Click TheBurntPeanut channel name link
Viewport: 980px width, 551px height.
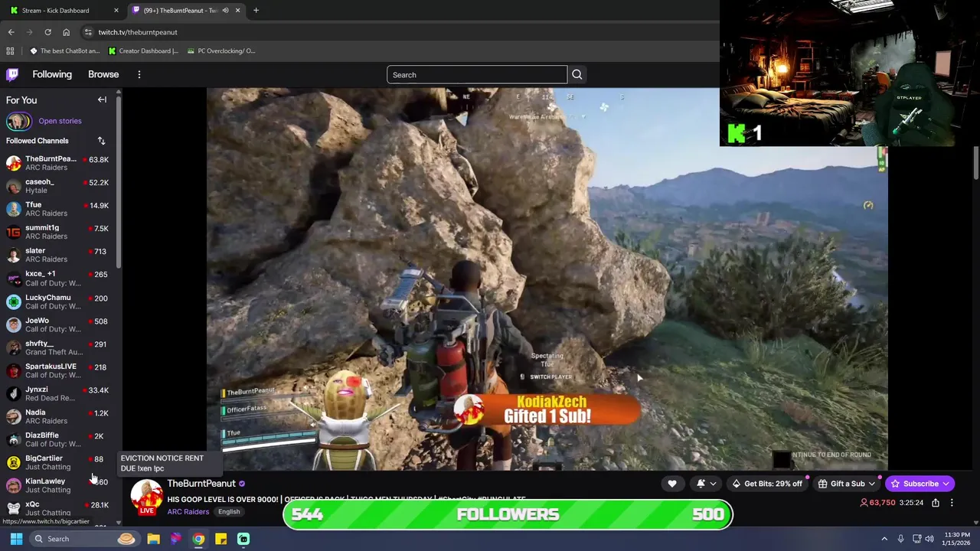(201, 484)
